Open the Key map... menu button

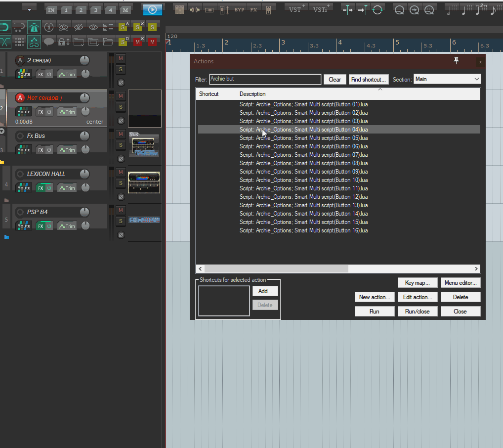pos(418,283)
